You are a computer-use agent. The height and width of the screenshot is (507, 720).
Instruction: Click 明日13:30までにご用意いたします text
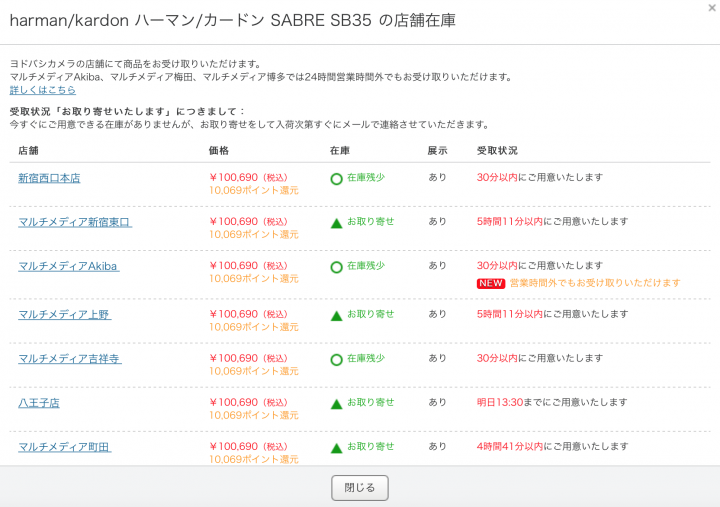click(x=552, y=402)
